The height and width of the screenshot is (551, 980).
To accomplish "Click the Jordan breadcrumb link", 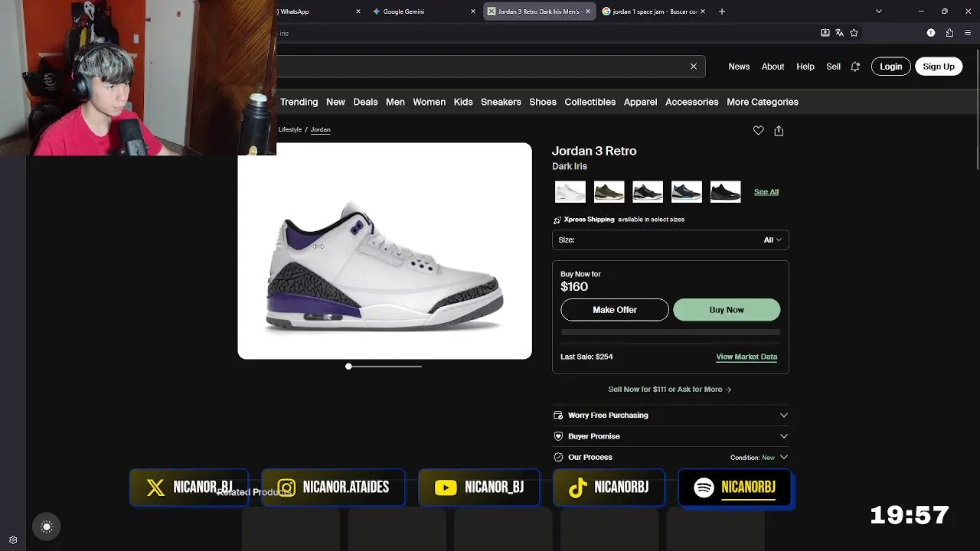I will 320,129.
